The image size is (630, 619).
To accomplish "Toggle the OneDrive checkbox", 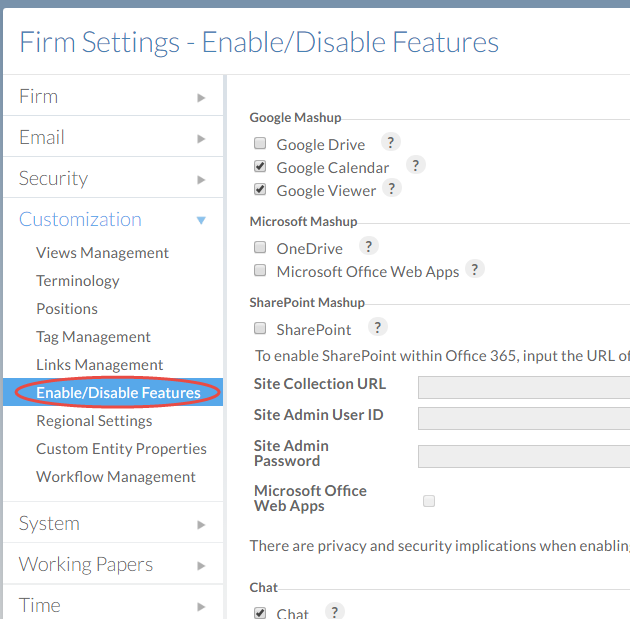I will point(260,248).
